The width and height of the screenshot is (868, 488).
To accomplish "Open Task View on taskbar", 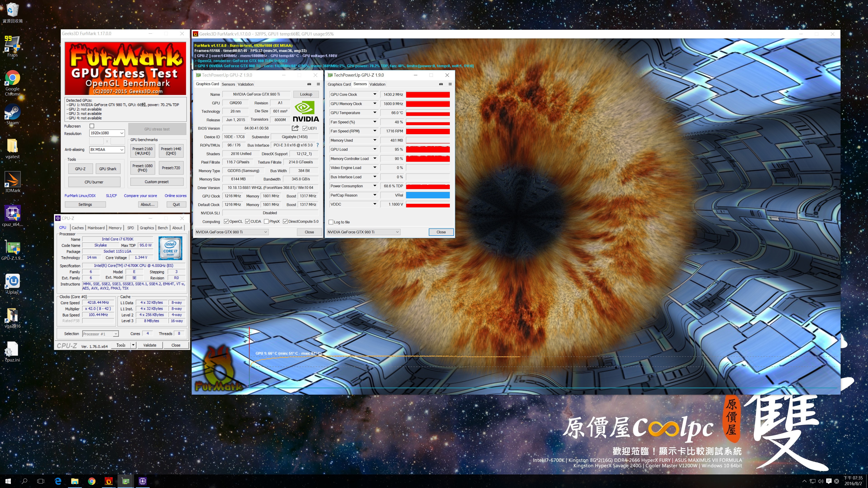I will click(41, 481).
